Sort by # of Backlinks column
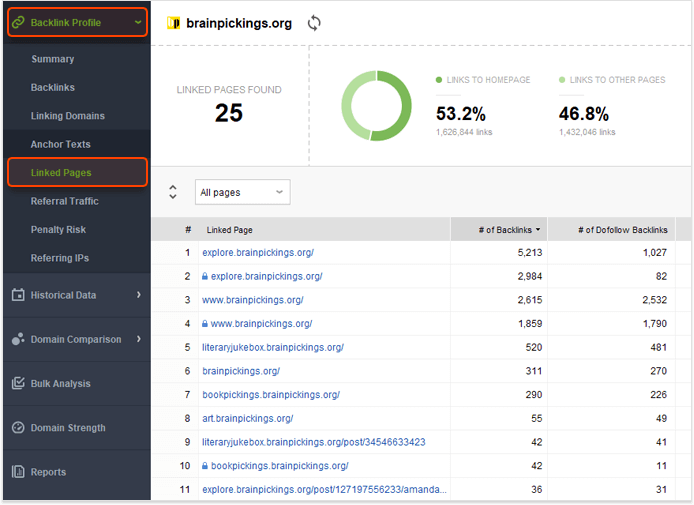 [x=499, y=230]
